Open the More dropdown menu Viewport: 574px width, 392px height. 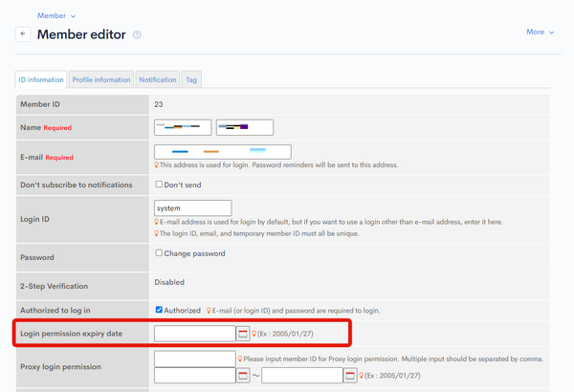540,33
